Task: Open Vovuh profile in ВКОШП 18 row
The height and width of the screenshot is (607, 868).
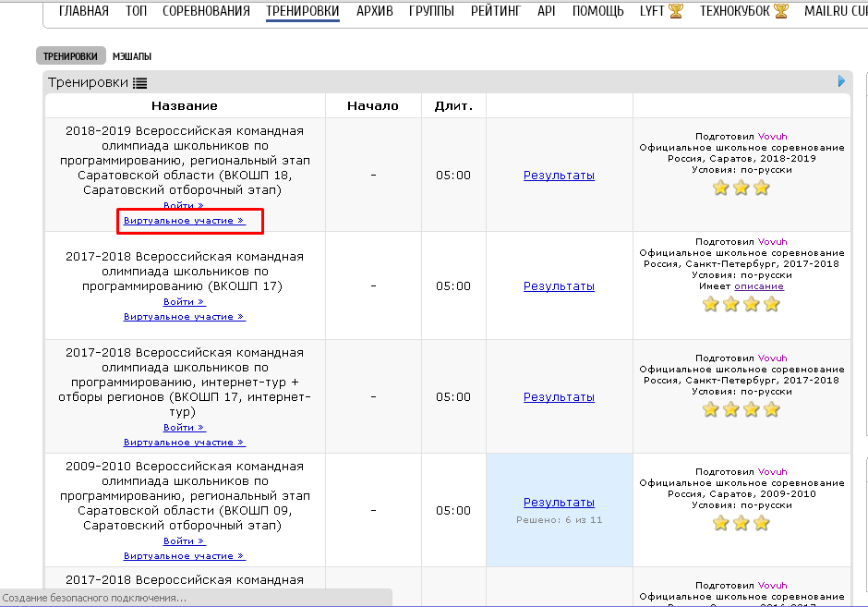Action: click(772, 136)
